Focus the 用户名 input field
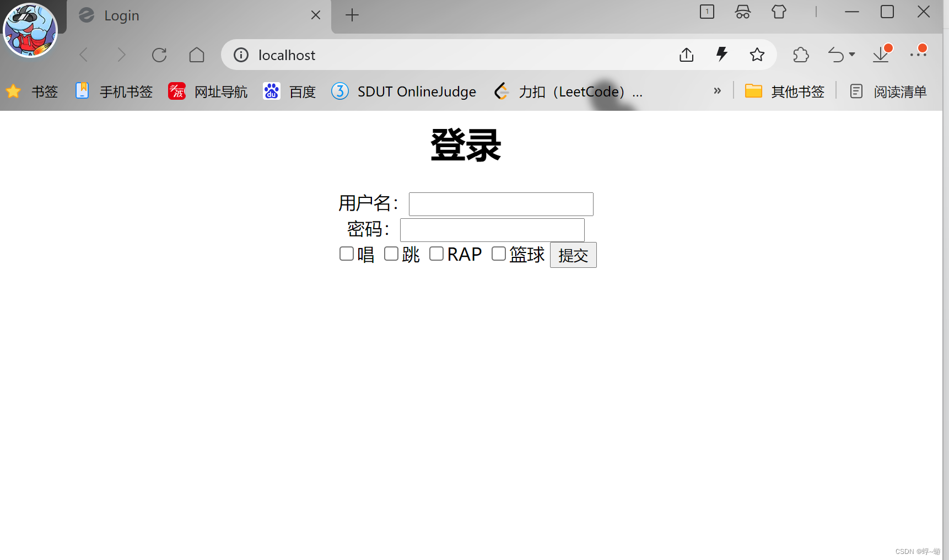Screen dimensions: 949x560 coord(501,204)
